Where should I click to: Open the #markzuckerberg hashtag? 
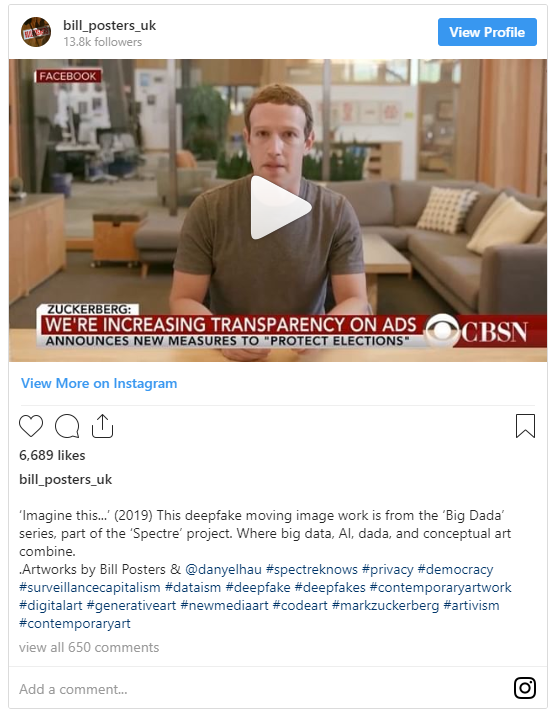click(x=385, y=605)
